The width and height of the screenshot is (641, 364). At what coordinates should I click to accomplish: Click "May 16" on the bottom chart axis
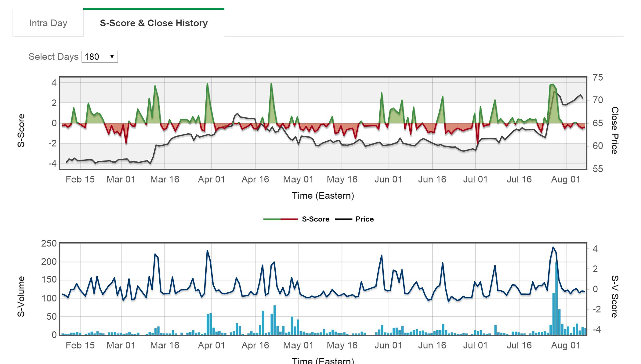pyautogui.click(x=342, y=345)
